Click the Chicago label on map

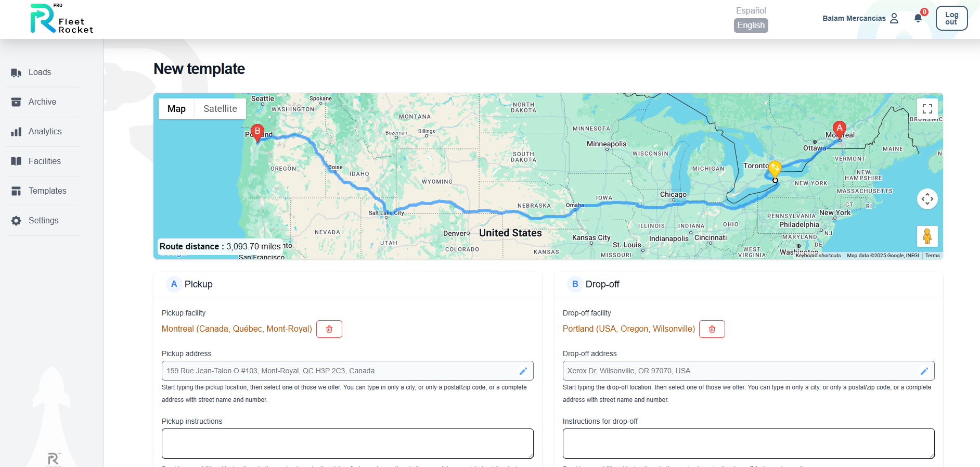click(x=673, y=195)
